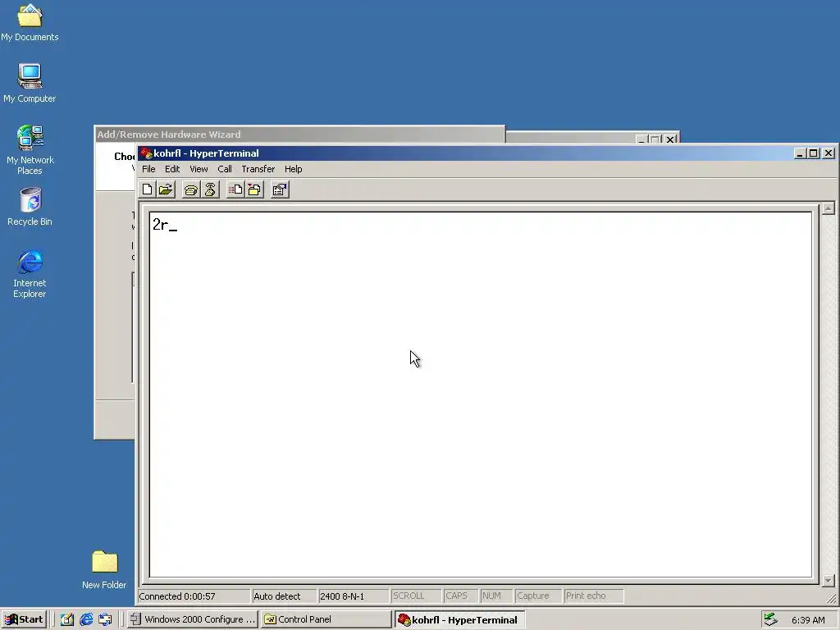Click the Properties toolbar icon

click(x=280, y=189)
